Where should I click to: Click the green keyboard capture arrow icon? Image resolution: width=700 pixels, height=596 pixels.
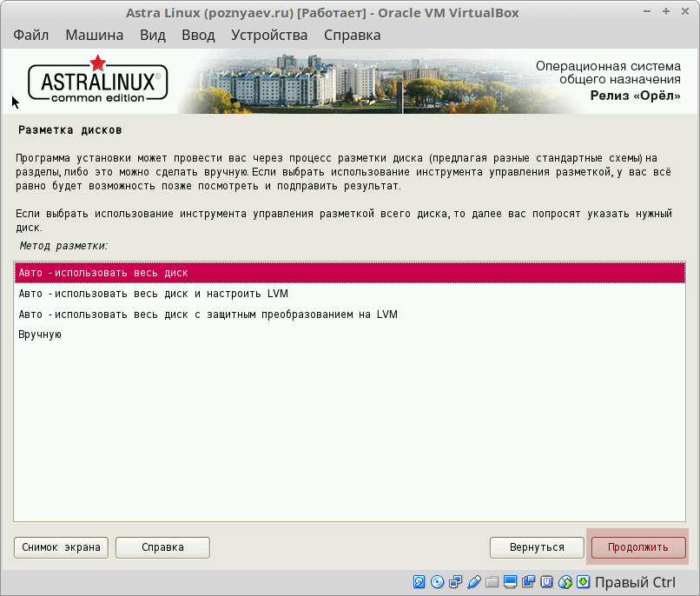pyautogui.click(x=583, y=582)
